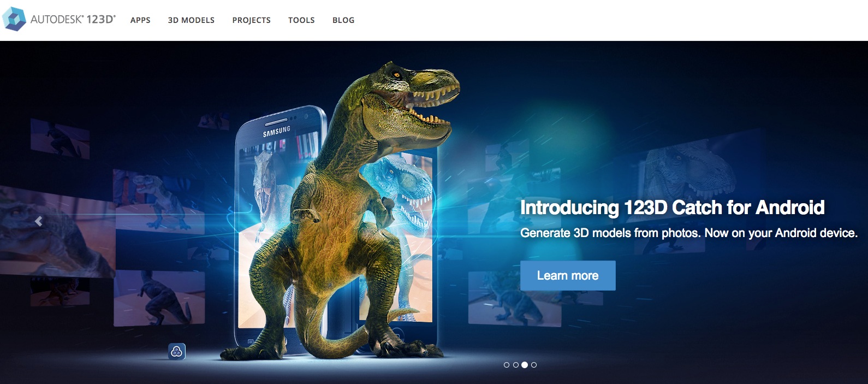The height and width of the screenshot is (384, 868).
Task: Jump to the fourth carousel slide dot
Action: pos(534,365)
